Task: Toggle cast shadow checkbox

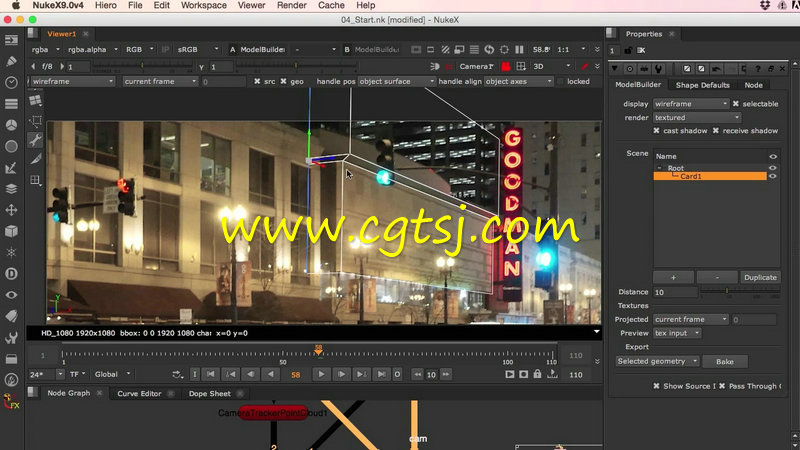Action: point(657,131)
